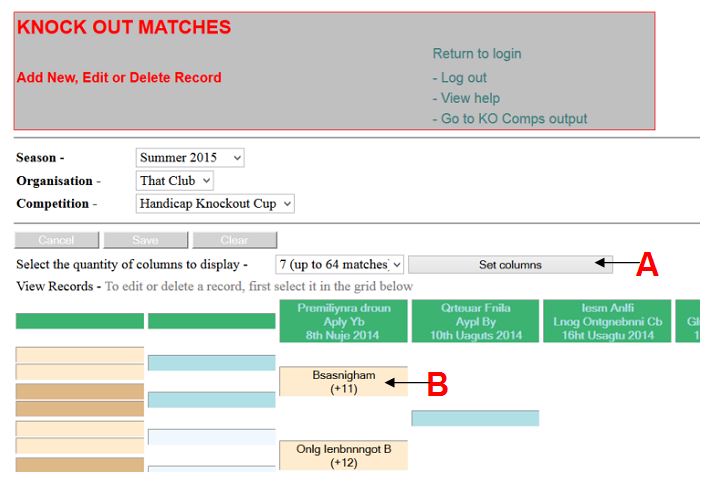Open the columns quantity dropdown
The width and height of the screenshot is (720, 484).
pyautogui.click(x=339, y=265)
